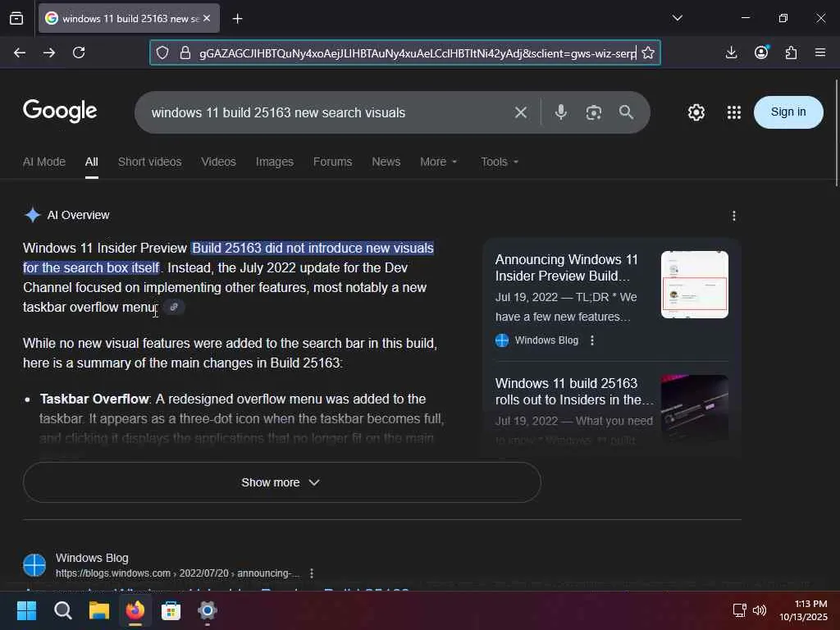This screenshot has height=630, width=840.
Task: Open a new browser tab
Action: [x=237, y=19]
